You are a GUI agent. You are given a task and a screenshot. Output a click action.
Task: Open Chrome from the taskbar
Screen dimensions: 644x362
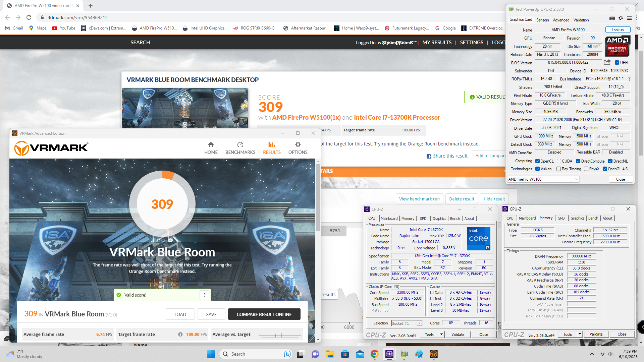pos(374,354)
